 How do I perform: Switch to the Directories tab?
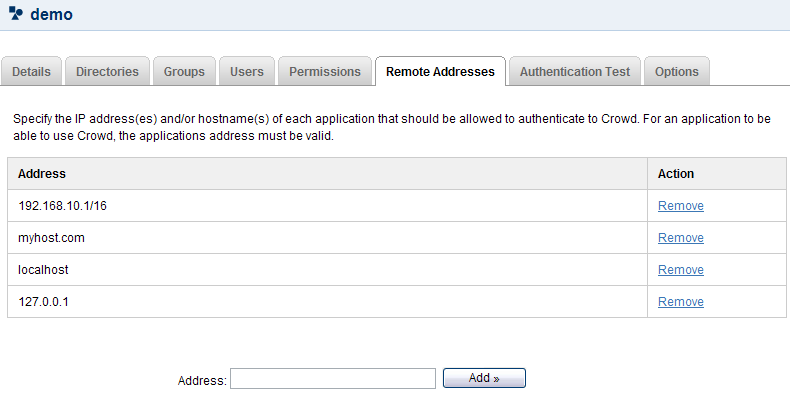[107, 72]
